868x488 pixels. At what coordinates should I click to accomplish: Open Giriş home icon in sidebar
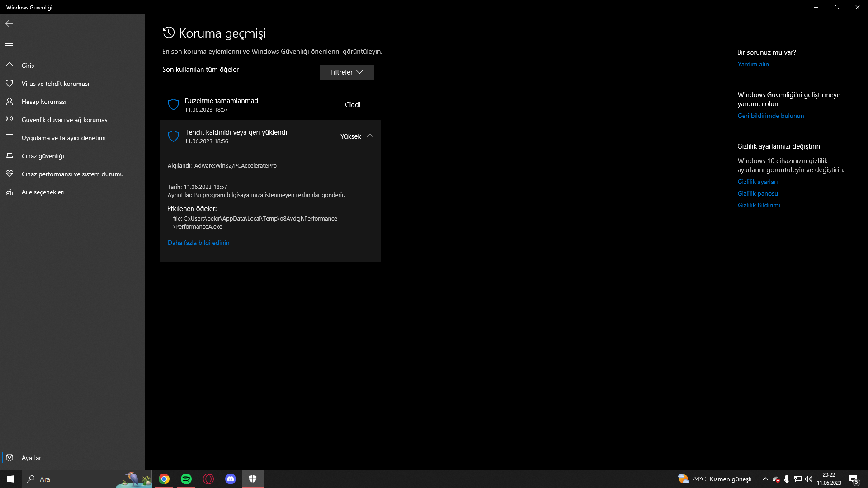pos(9,66)
